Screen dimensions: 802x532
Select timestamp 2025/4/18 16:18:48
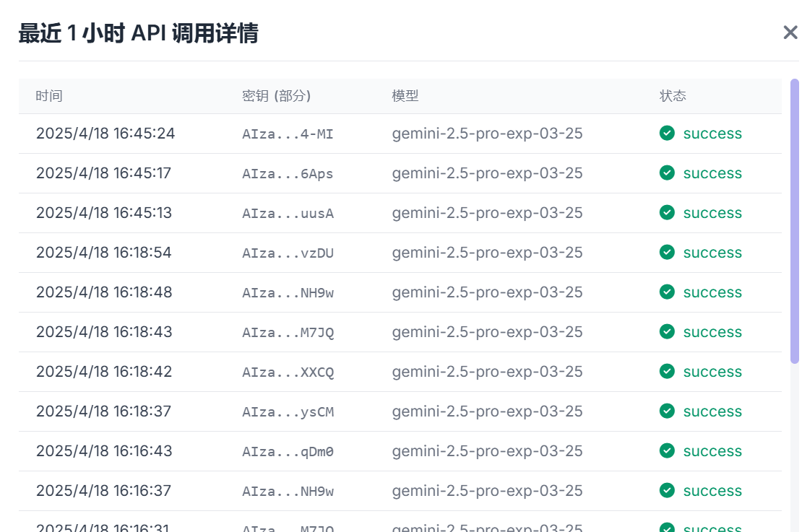(x=104, y=292)
